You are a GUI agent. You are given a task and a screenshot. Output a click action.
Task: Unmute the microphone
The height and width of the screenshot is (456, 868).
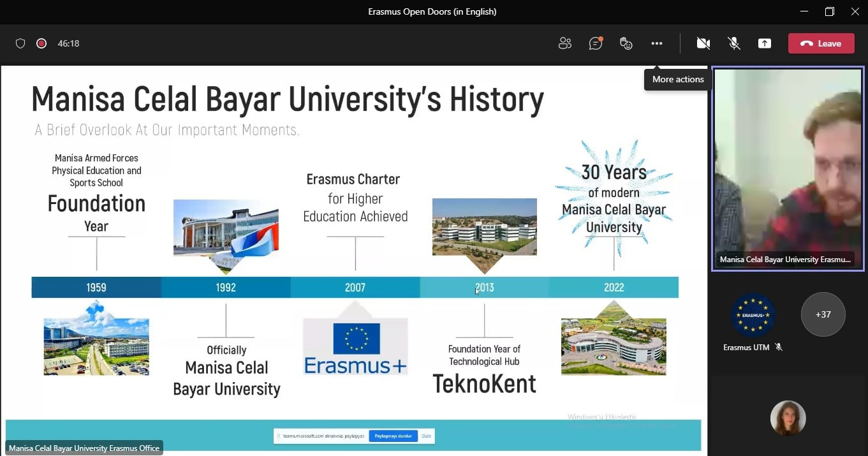[734, 43]
